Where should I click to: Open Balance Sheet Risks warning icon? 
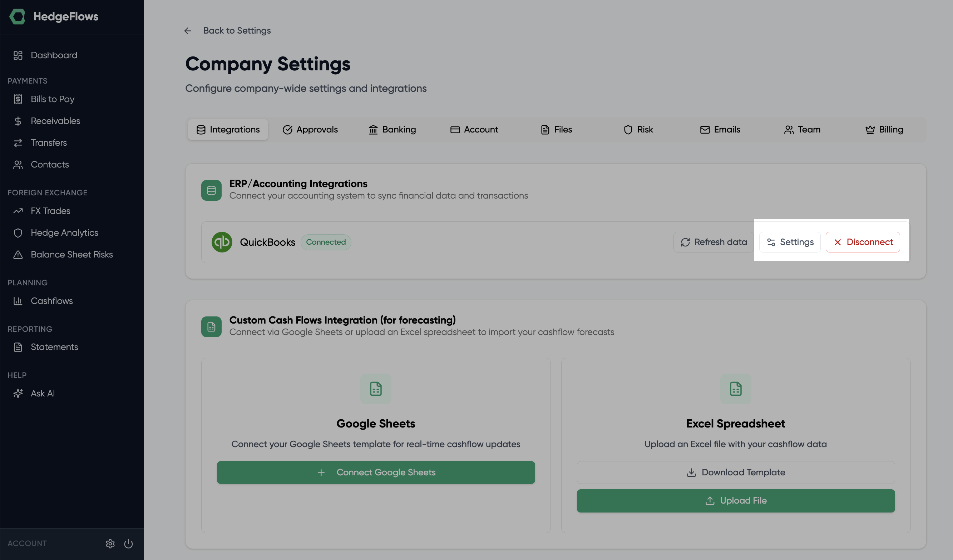pos(18,255)
